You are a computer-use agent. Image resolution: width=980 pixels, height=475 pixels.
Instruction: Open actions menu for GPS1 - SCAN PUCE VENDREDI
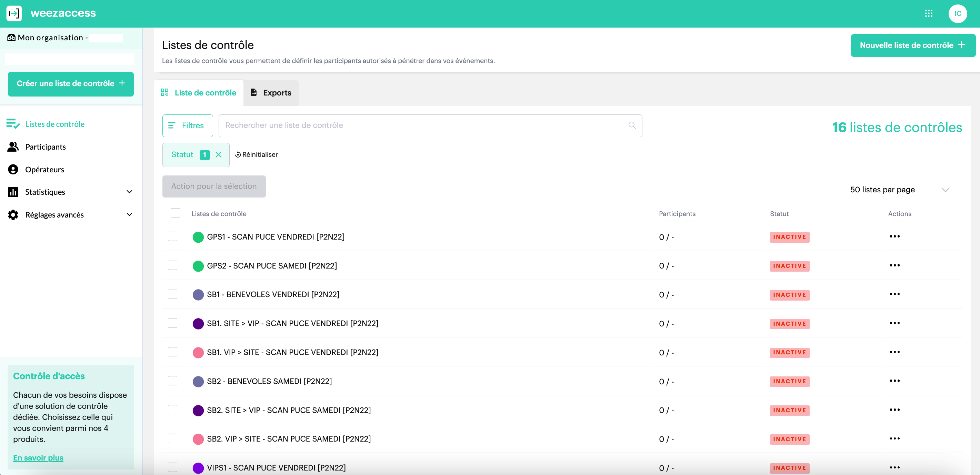point(894,236)
